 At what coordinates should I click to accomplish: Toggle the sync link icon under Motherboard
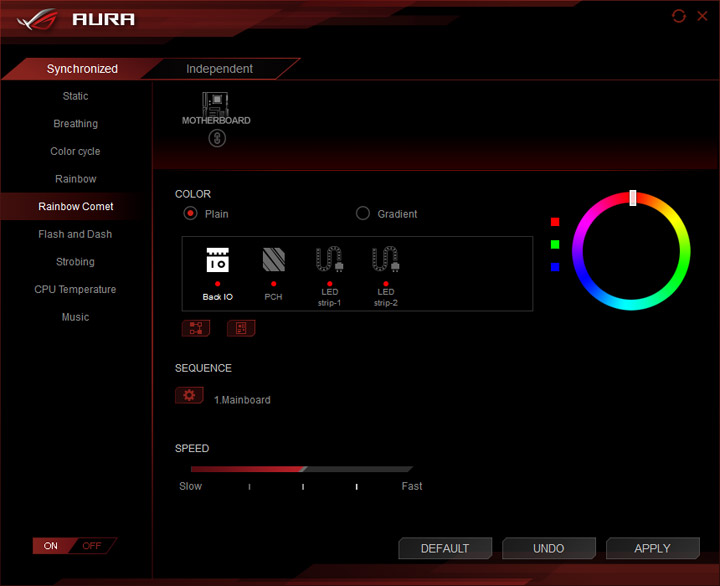[217, 138]
